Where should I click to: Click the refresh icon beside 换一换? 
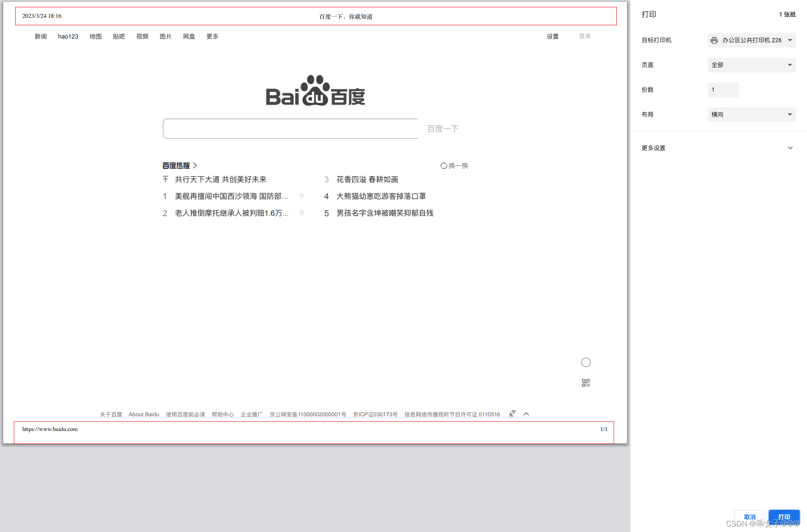(x=444, y=166)
